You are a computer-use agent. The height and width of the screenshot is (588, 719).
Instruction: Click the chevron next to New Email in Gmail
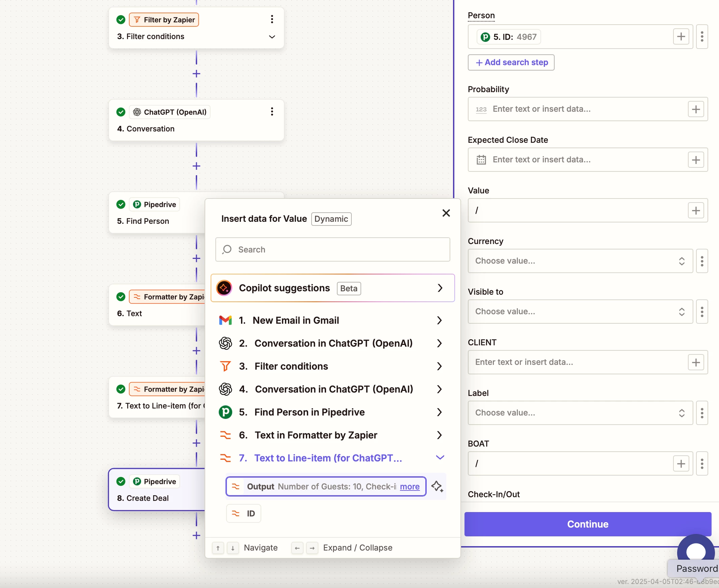(439, 320)
